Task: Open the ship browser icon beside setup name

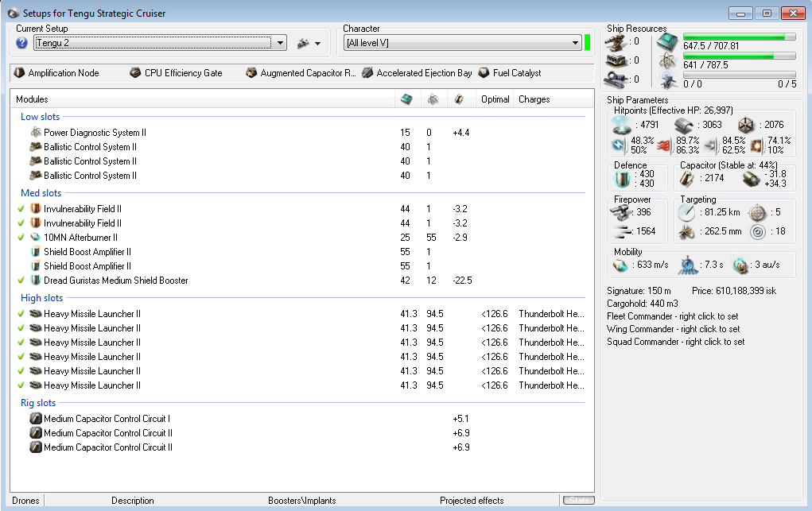Action: coord(303,44)
